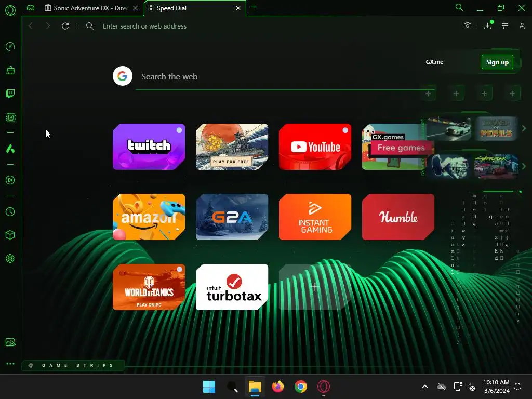
Task: Open the G2A speed dial tile
Action: point(232,217)
